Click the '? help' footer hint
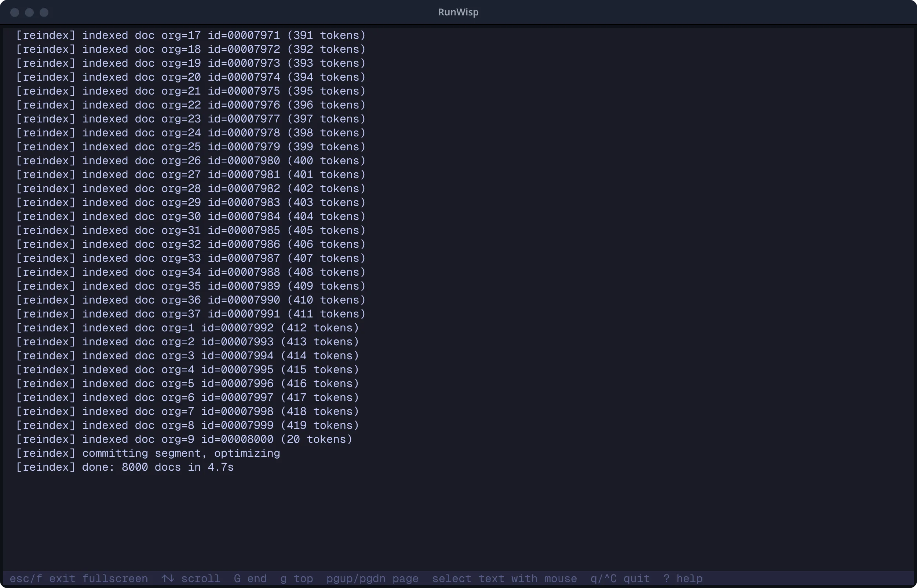Screen dimensions: 917x588 [x=683, y=579]
